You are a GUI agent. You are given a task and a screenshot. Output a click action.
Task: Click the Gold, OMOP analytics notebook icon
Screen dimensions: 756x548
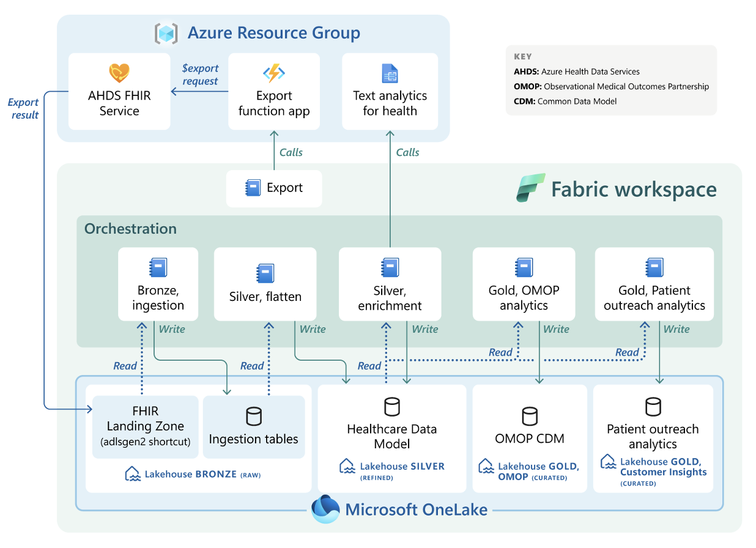point(524,268)
